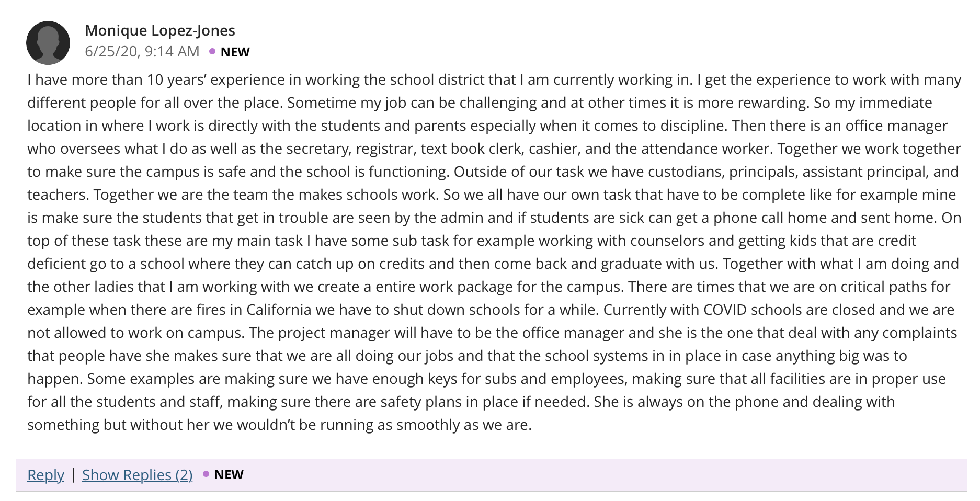
Task: Select the NEW label beside Show Replies
Action: tap(229, 474)
